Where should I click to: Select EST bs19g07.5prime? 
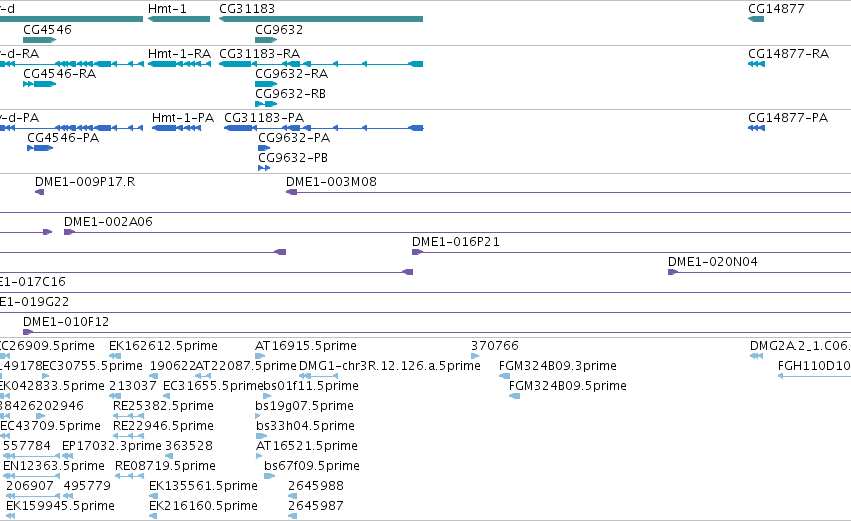304,406
